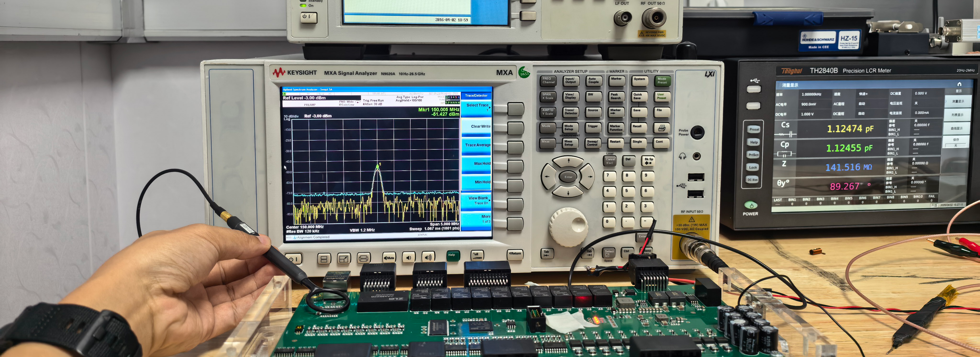Click the green Mode Preset key
This screenshot has width=980, height=357.
(x=662, y=81)
